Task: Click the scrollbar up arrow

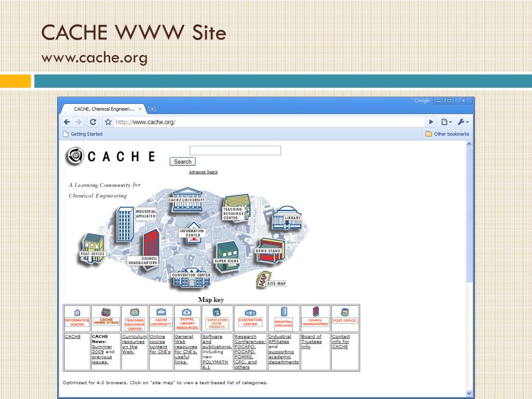Action: (x=469, y=144)
